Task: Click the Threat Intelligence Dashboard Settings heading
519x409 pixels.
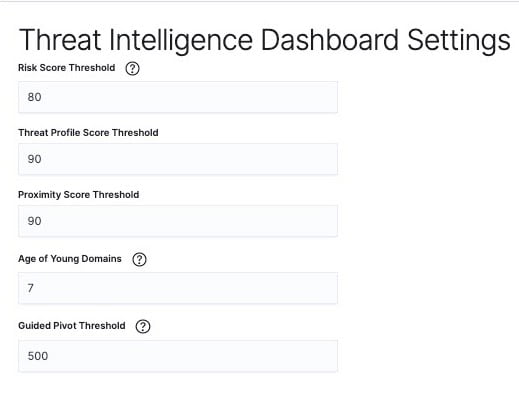Action: click(x=265, y=40)
